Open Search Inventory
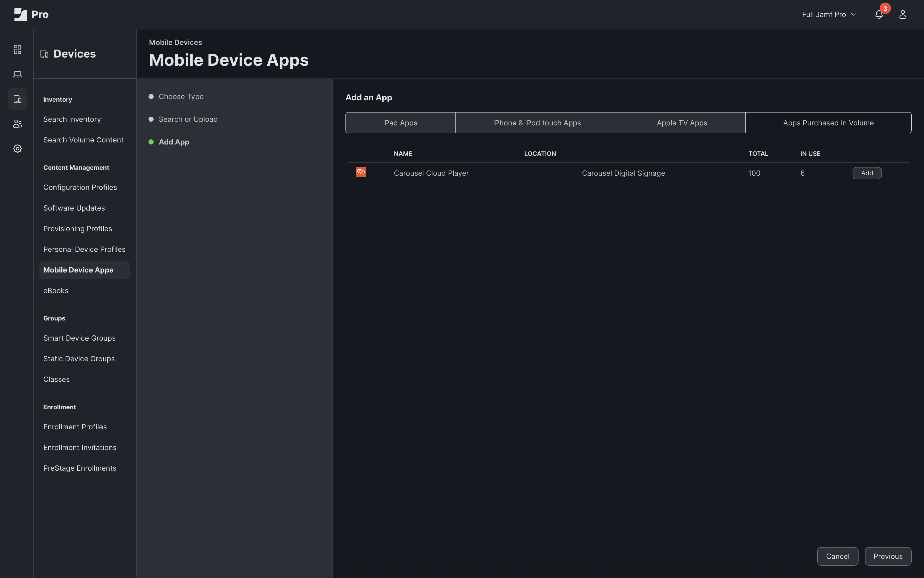Viewport: 924px width, 578px height. pyautogui.click(x=72, y=119)
